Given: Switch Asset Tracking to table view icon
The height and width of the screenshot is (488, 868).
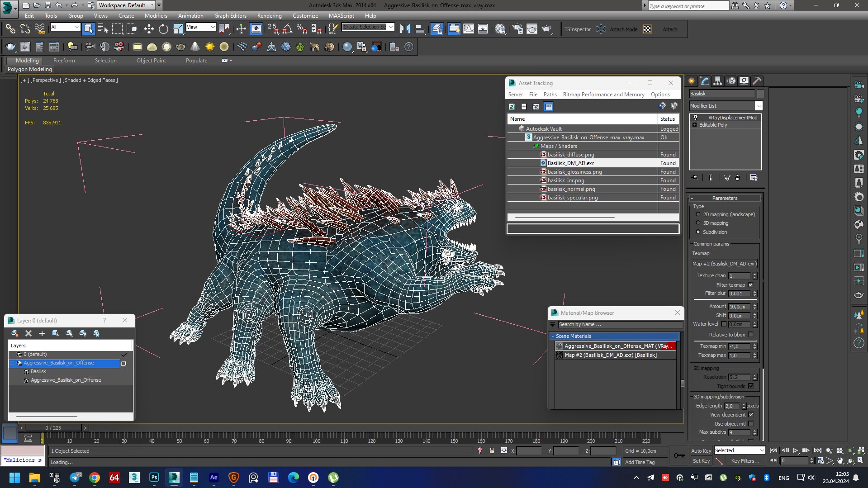Looking at the screenshot, I should [549, 107].
